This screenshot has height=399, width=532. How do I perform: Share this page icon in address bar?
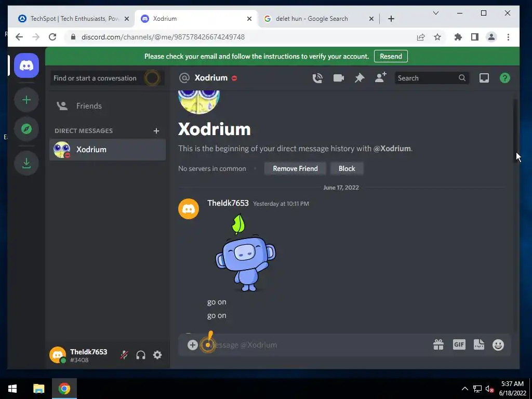tap(421, 37)
